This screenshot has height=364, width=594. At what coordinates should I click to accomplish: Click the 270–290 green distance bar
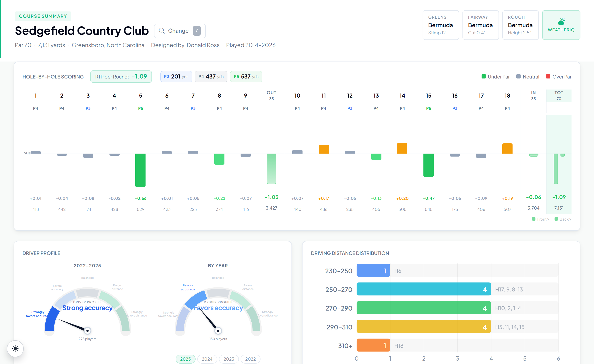point(424,308)
